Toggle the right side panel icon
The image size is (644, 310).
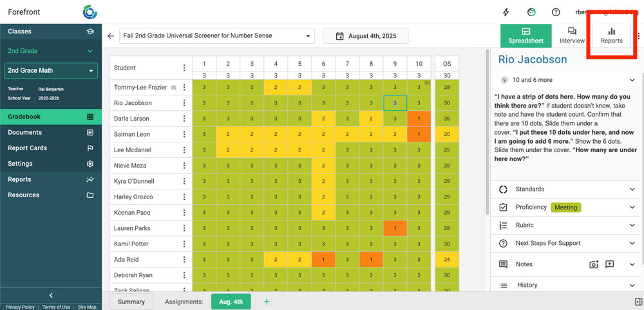[638, 302]
